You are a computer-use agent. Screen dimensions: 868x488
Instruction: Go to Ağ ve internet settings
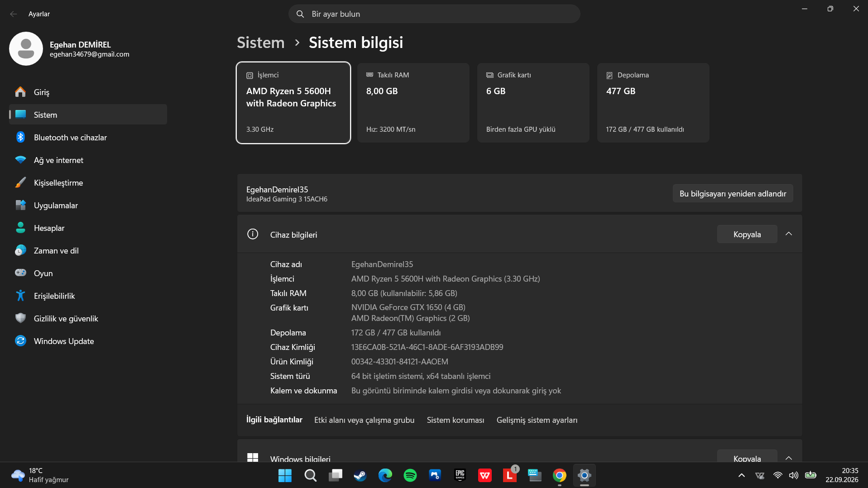pyautogui.click(x=88, y=160)
